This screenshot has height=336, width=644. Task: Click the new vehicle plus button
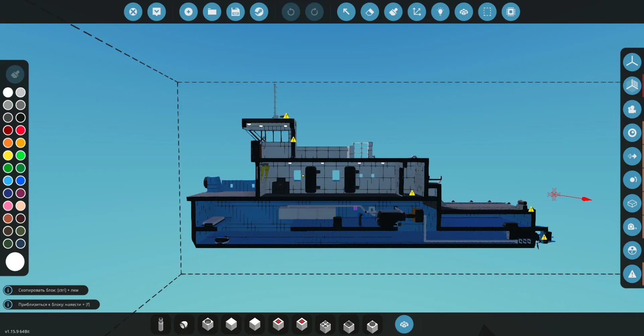[x=189, y=12]
